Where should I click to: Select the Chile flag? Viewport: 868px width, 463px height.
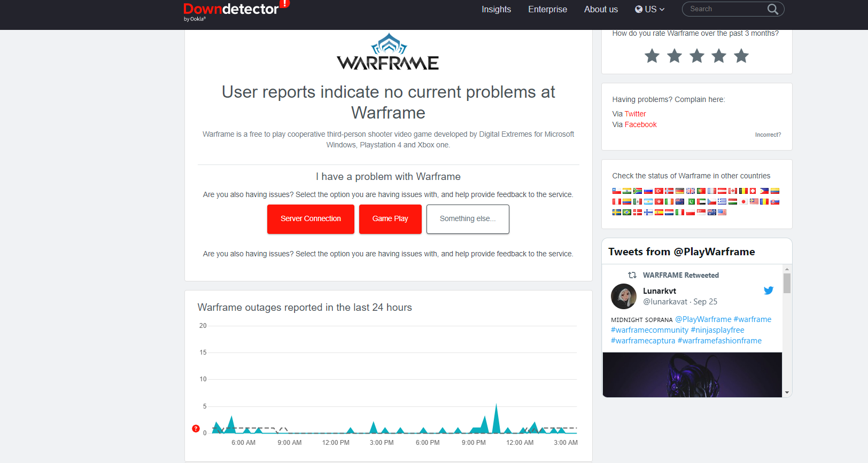tap(617, 191)
